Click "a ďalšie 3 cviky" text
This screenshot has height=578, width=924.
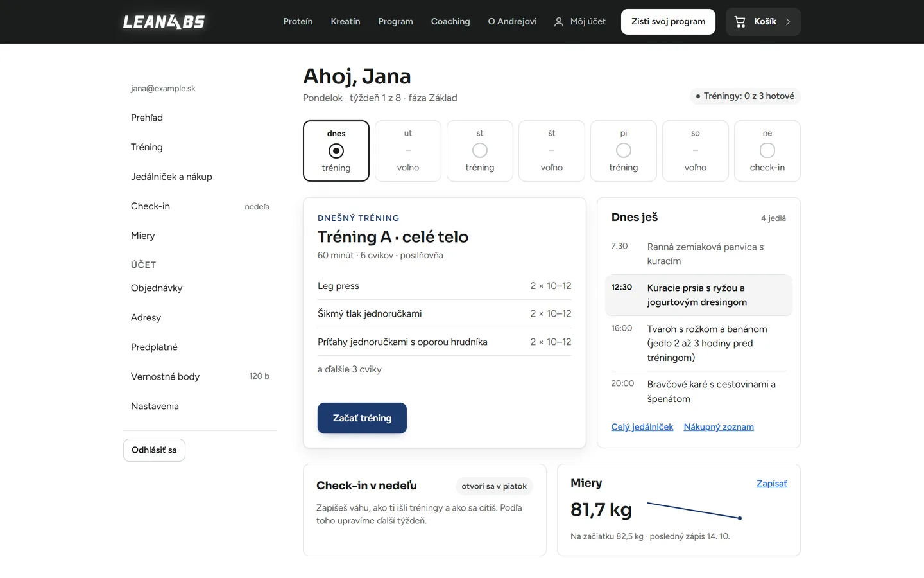pyautogui.click(x=350, y=369)
